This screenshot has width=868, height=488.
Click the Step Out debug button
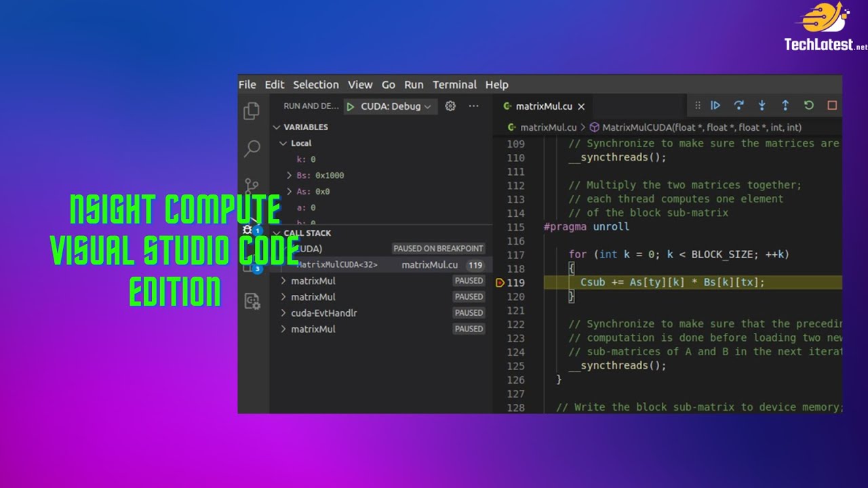[785, 105]
